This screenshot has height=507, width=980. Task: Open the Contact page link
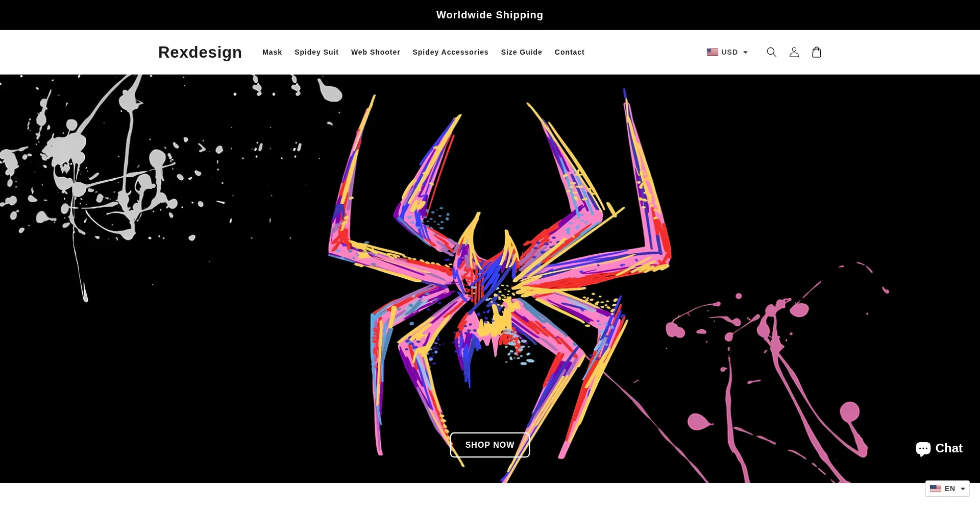pyautogui.click(x=569, y=52)
